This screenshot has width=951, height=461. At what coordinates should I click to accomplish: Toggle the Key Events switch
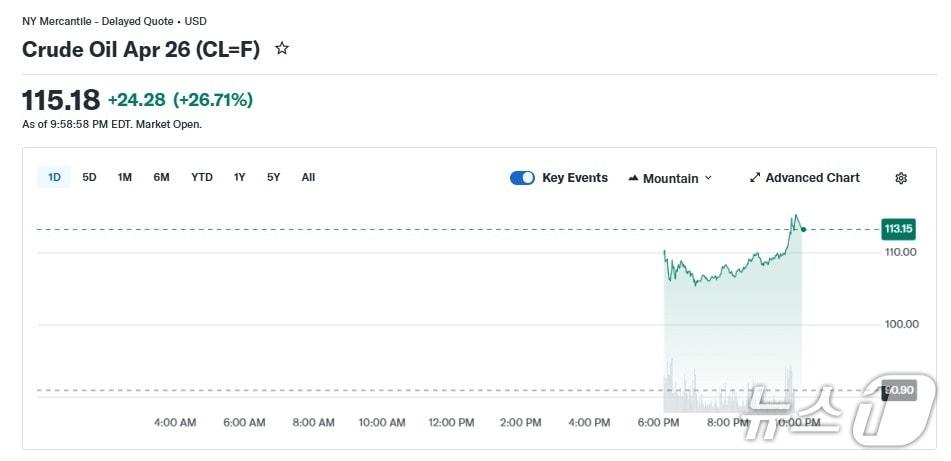[522, 178]
